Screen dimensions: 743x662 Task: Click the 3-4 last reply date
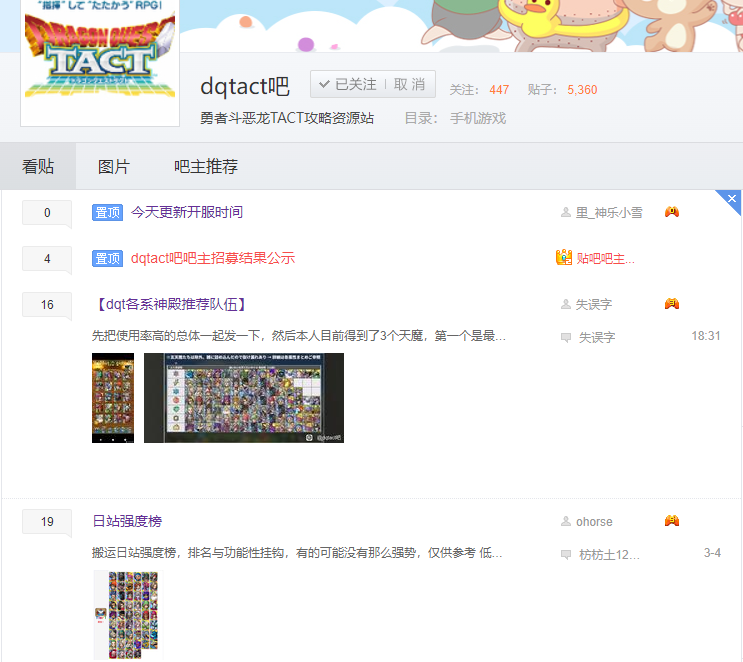[712, 553]
